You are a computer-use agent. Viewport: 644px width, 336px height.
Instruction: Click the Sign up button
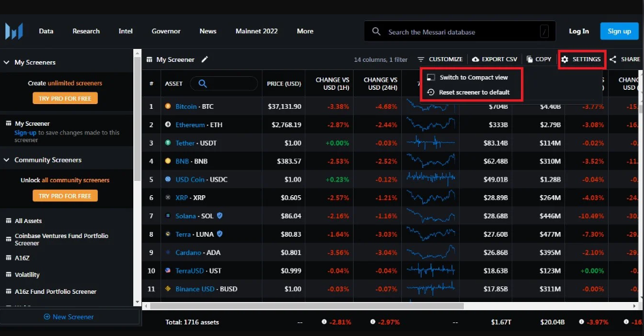619,31
